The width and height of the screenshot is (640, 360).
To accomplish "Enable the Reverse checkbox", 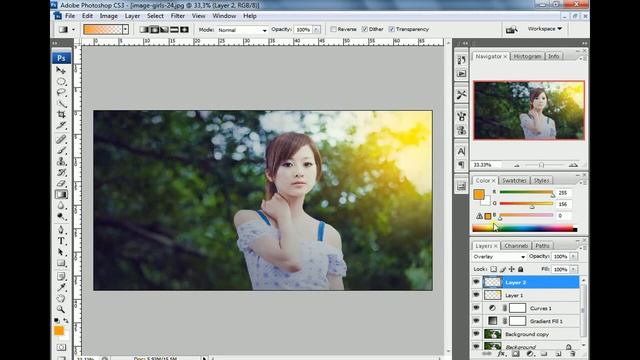I will (333, 29).
